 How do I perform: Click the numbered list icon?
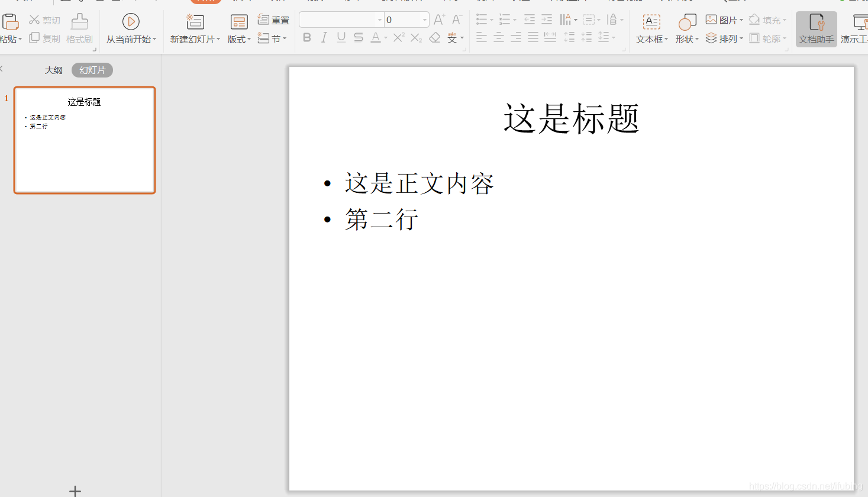point(505,20)
